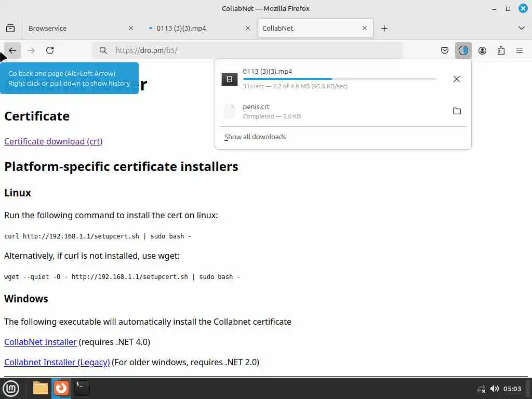Maximize the Firefox window
The width and height of the screenshot is (532, 399).
[x=508, y=9]
